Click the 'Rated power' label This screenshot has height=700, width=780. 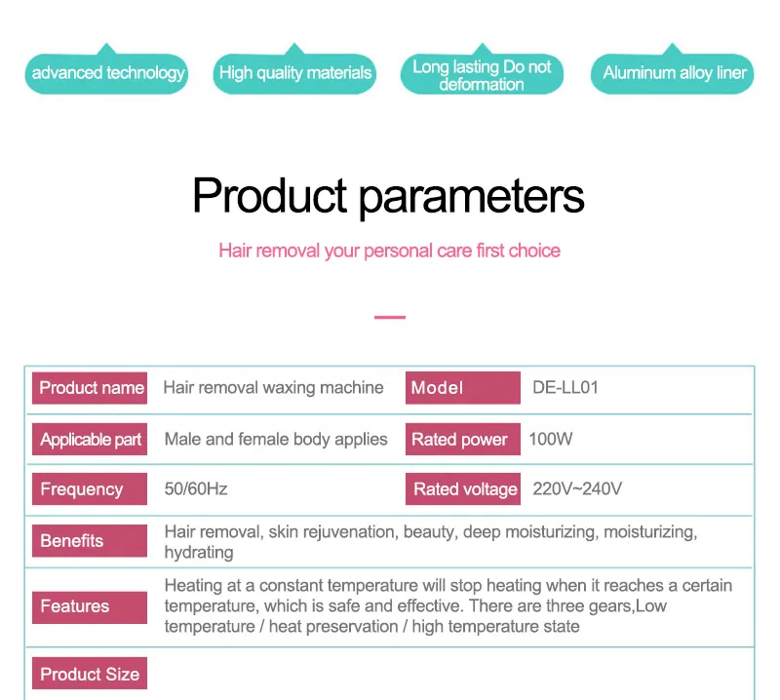pyautogui.click(x=462, y=440)
